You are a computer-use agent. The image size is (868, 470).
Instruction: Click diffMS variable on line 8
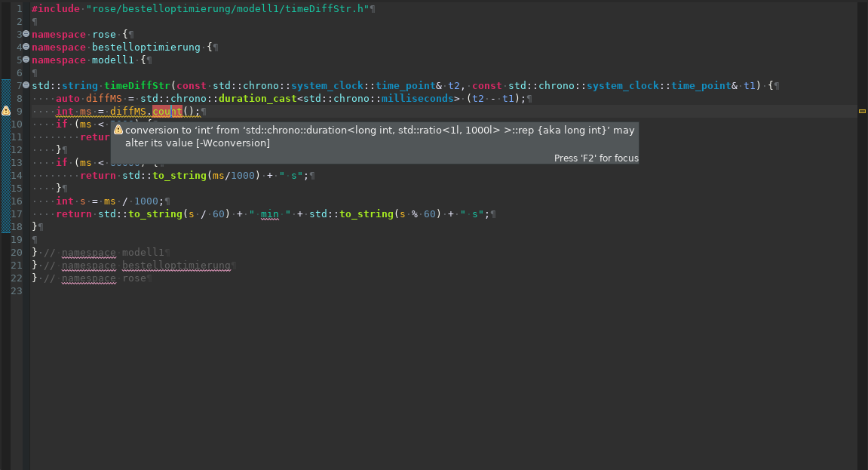(103, 98)
